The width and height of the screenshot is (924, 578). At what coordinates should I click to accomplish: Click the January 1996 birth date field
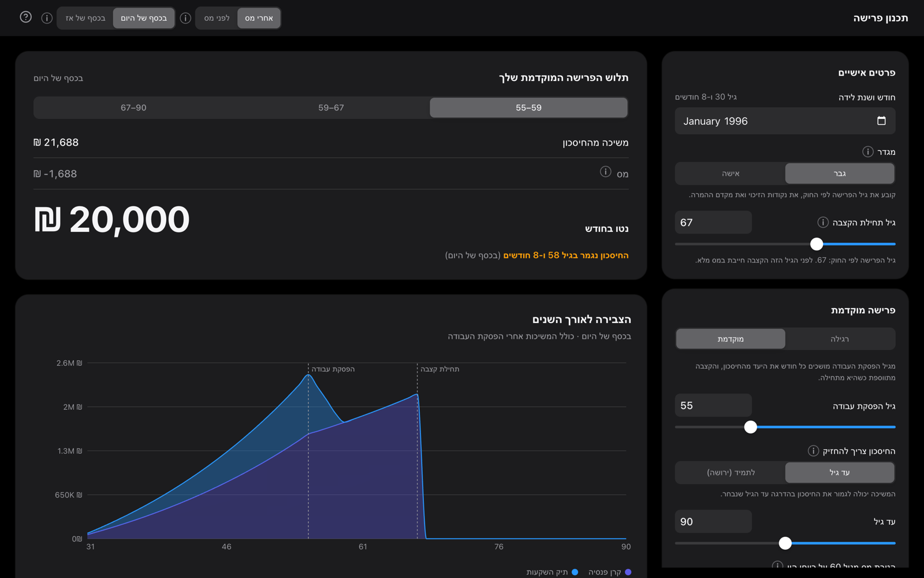coord(785,121)
